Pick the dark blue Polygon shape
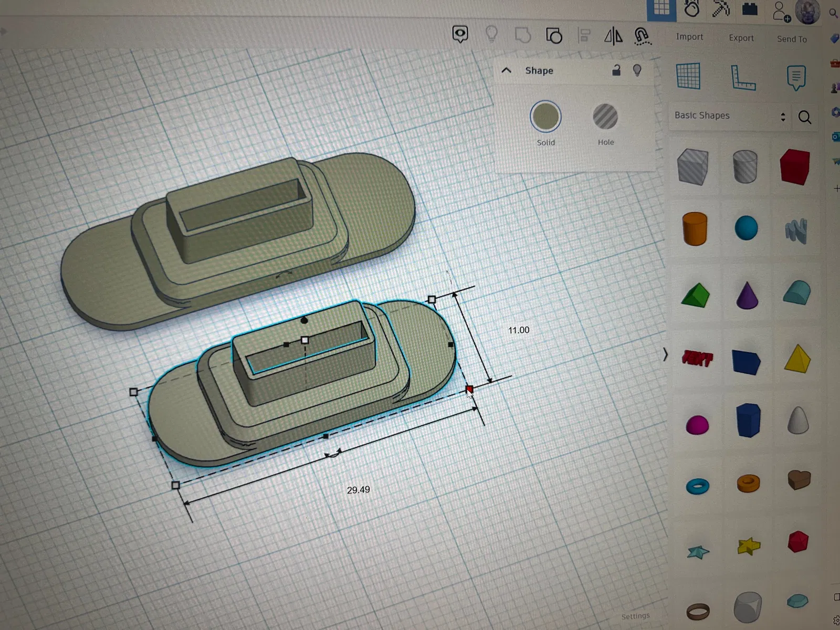This screenshot has height=630, width=840. tap(748, 421)
